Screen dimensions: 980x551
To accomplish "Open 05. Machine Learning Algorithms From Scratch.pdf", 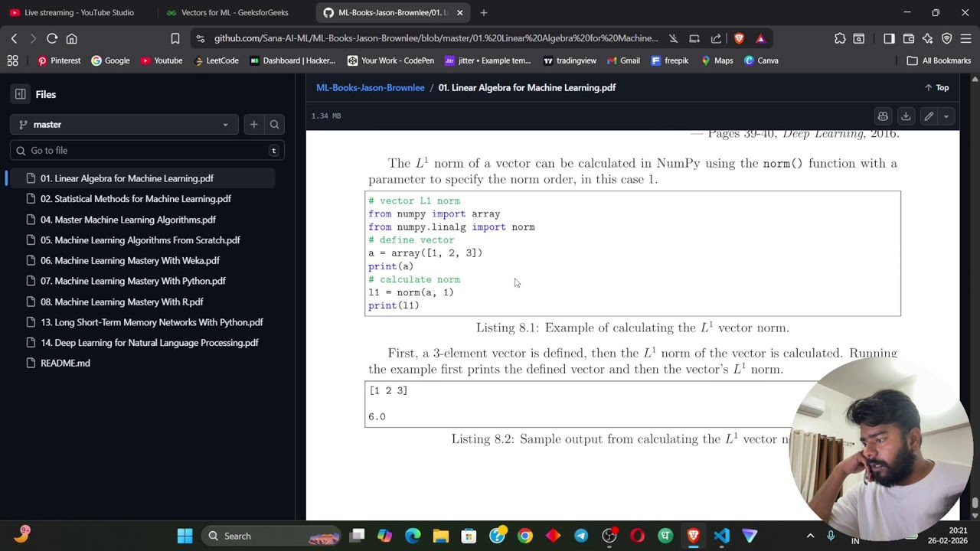I will tap(141, 240).
